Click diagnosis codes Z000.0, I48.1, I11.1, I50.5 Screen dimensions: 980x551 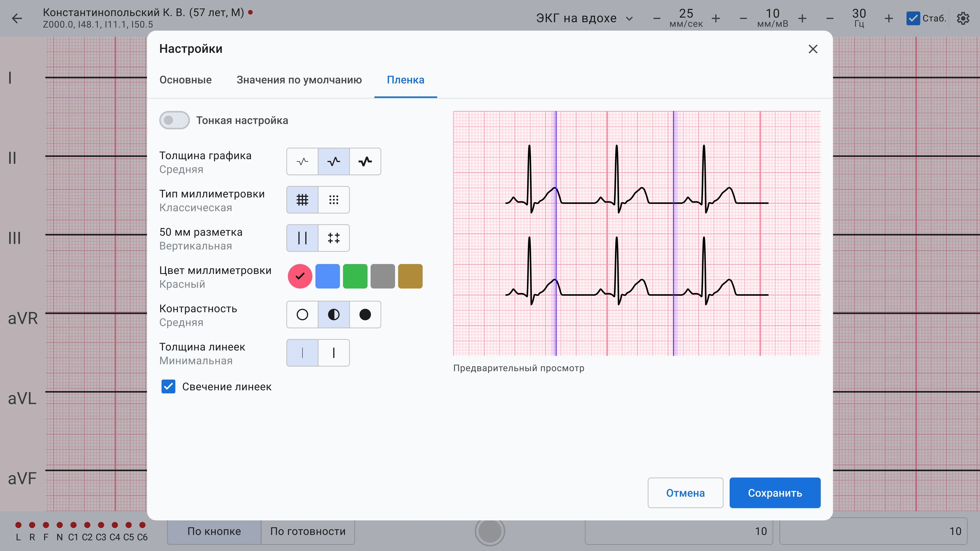(98, 25)
